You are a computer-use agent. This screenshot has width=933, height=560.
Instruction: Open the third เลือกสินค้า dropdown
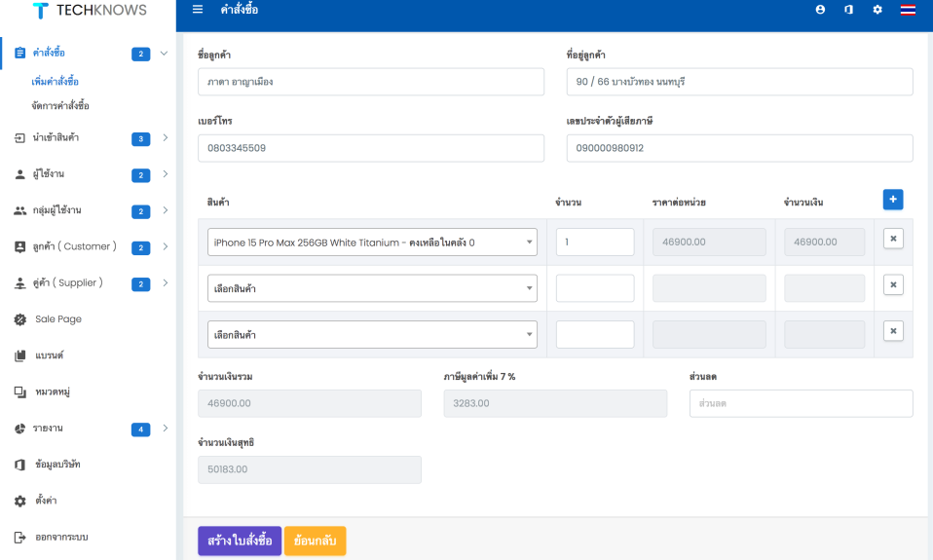[x=372, y=334]
